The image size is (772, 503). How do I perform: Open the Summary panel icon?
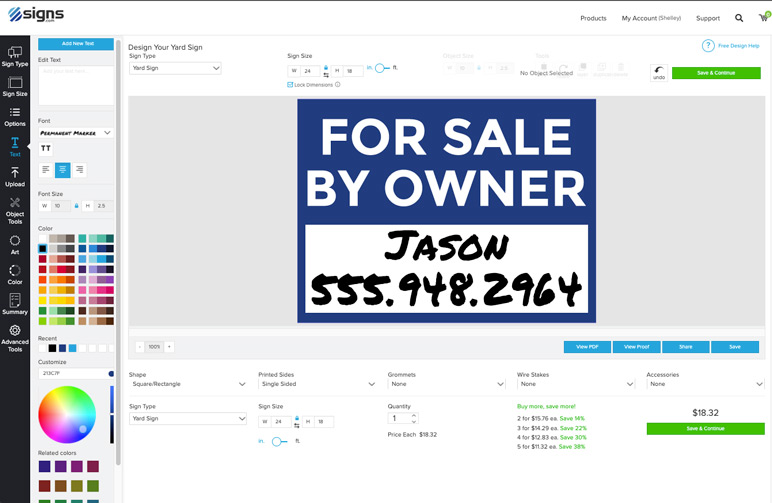pyautogui.click(x=15, y=304)
